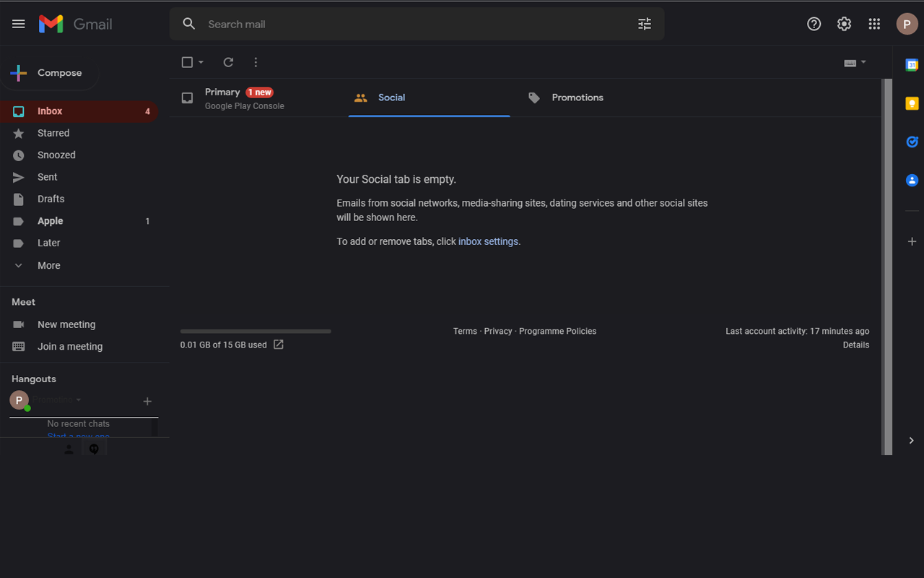Check the Google Play Console email checkbox
The height and width of the screenshot is (578, 924).
187,97
